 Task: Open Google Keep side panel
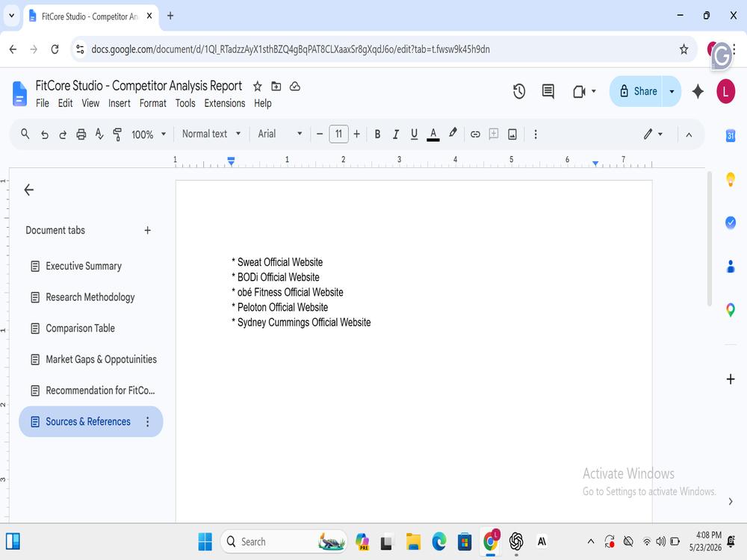[731, 179]
